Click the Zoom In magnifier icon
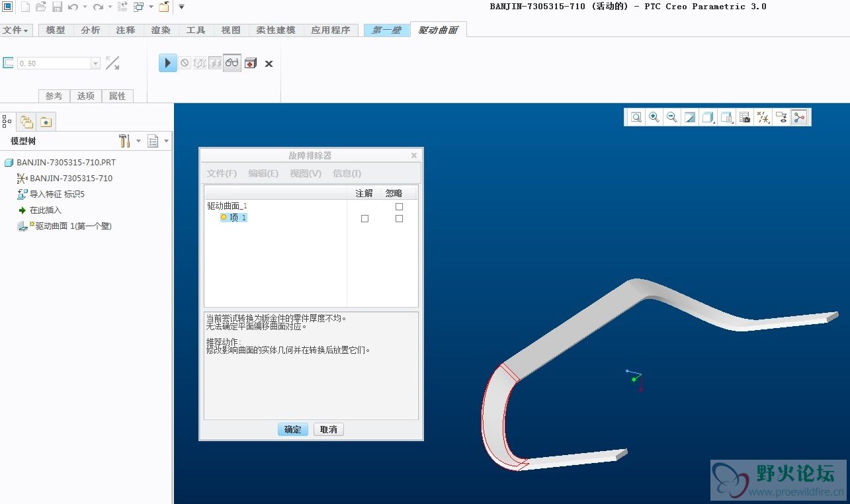This screenshot has width=850, height=504. point(654,117)
